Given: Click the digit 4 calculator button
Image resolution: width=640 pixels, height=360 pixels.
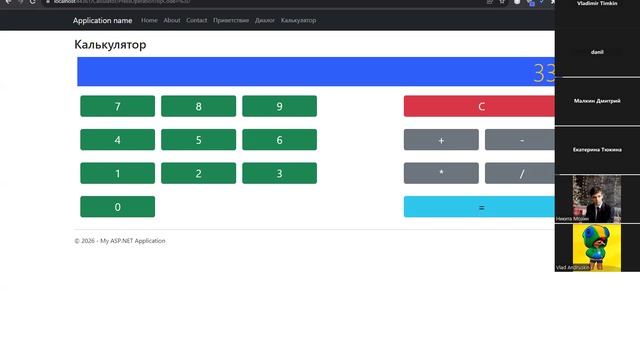Looking at the screenshot, I should tap(118, 140).
